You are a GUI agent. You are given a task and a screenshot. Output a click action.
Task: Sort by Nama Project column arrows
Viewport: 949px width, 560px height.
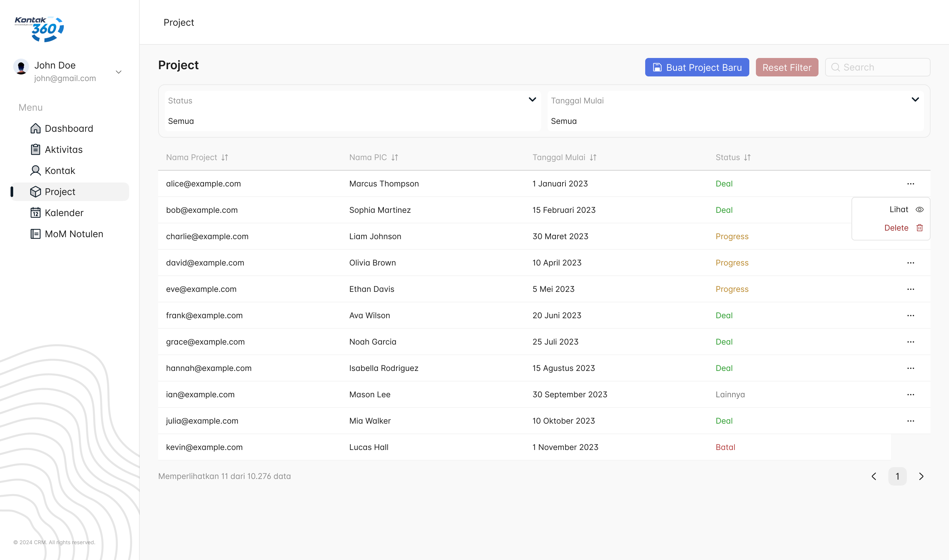tap(225, 157)
